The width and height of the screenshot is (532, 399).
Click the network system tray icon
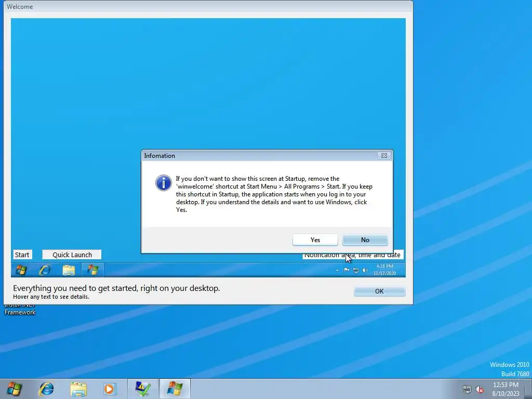[467, 389]
